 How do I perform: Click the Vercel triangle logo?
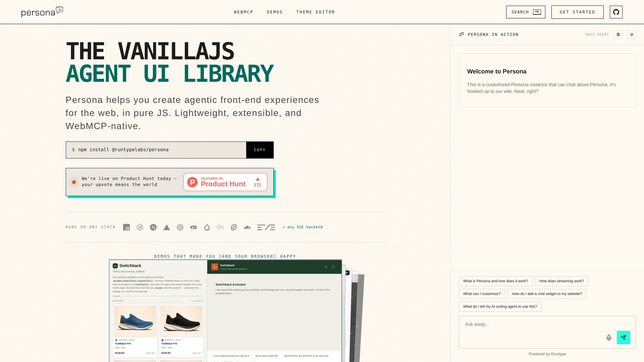[x=167, y=227]
